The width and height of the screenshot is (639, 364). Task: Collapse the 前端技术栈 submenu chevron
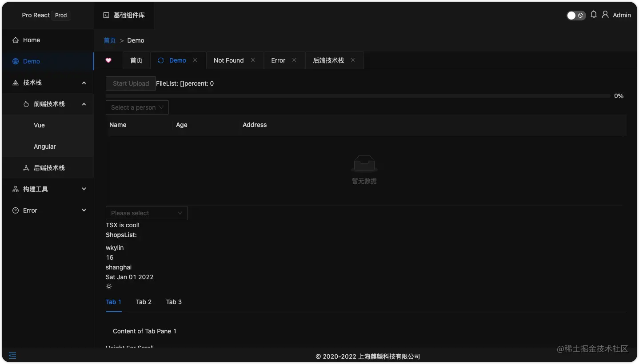pyautogui.click(x=84, y=104)
